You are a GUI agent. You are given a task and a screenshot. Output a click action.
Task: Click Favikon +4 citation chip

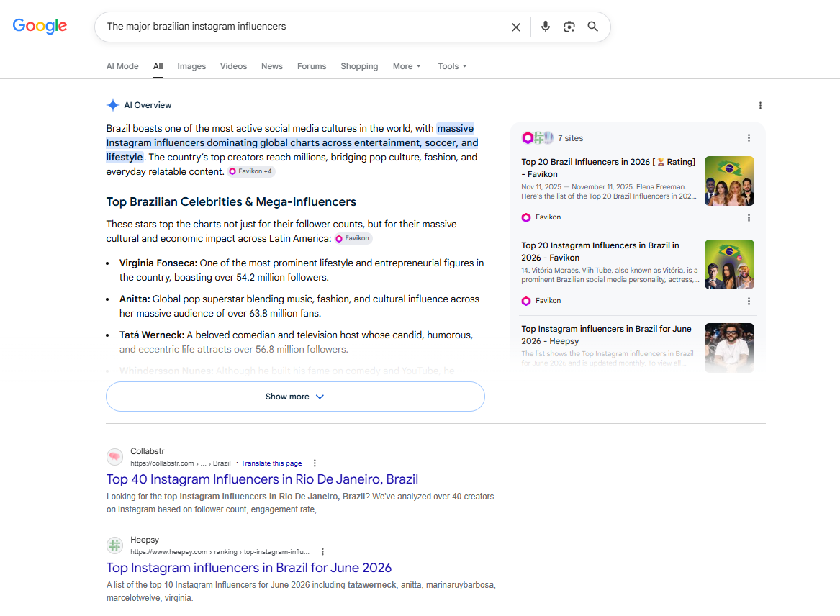(251, 171)
